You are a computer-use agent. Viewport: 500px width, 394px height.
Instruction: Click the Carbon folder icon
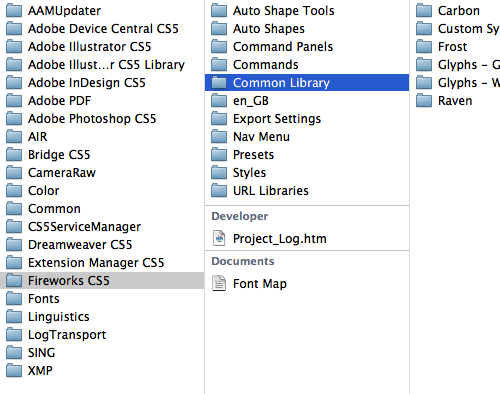point(424,11)
